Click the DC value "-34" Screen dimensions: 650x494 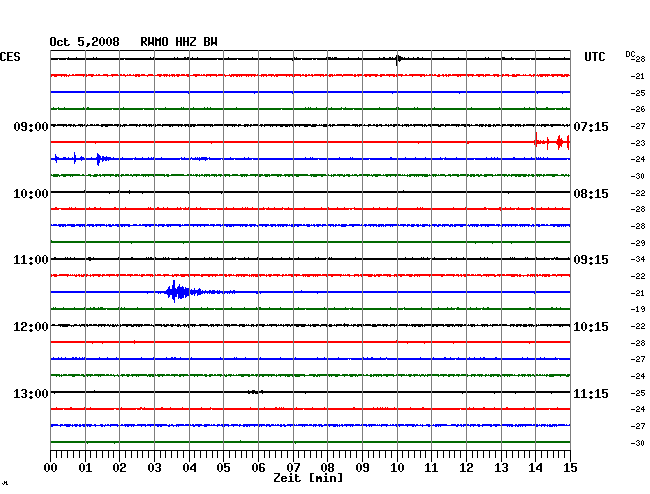coord(638,259)
